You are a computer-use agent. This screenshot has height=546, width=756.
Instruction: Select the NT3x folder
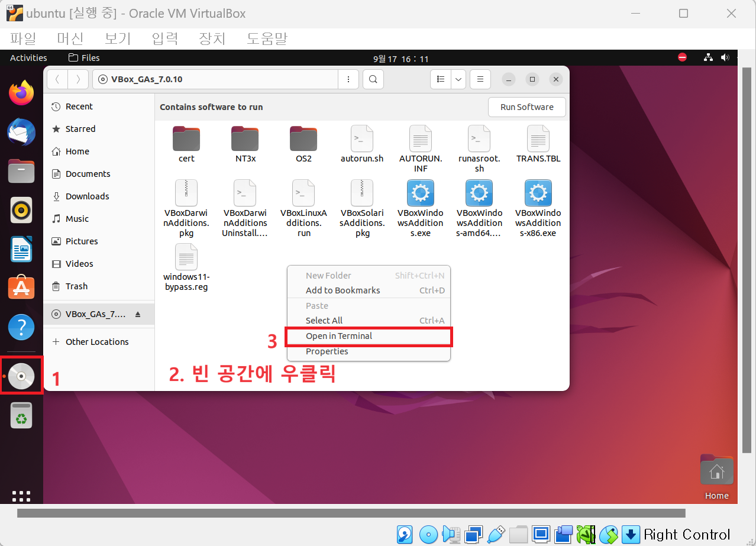(245, 144)
